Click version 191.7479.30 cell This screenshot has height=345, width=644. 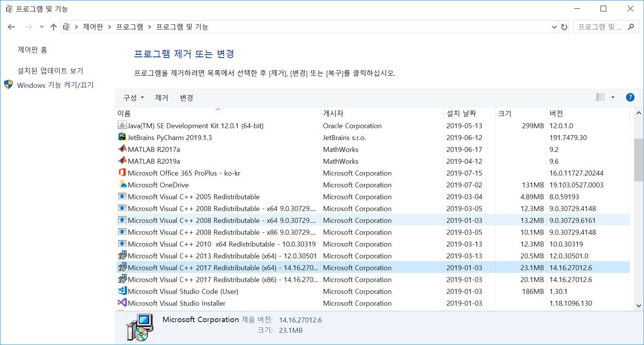coord(568,137)
